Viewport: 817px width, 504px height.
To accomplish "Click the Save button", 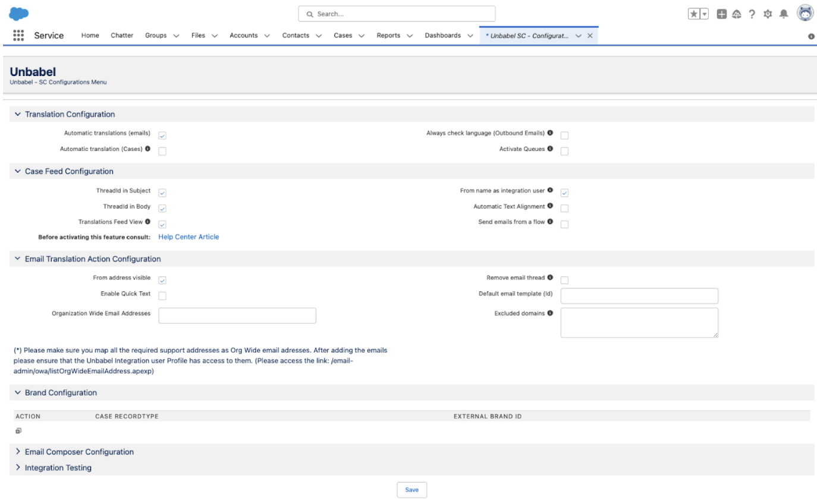I will 412,490.
